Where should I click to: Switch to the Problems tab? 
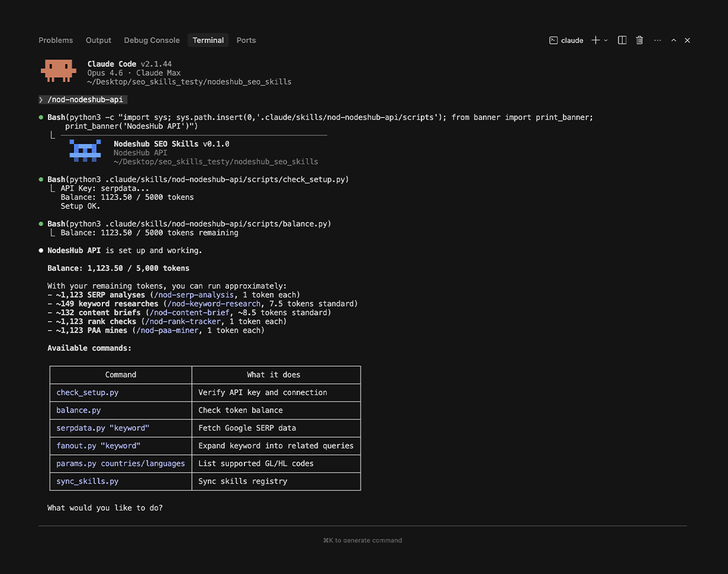pyautogui.click(x=56, y=40)
